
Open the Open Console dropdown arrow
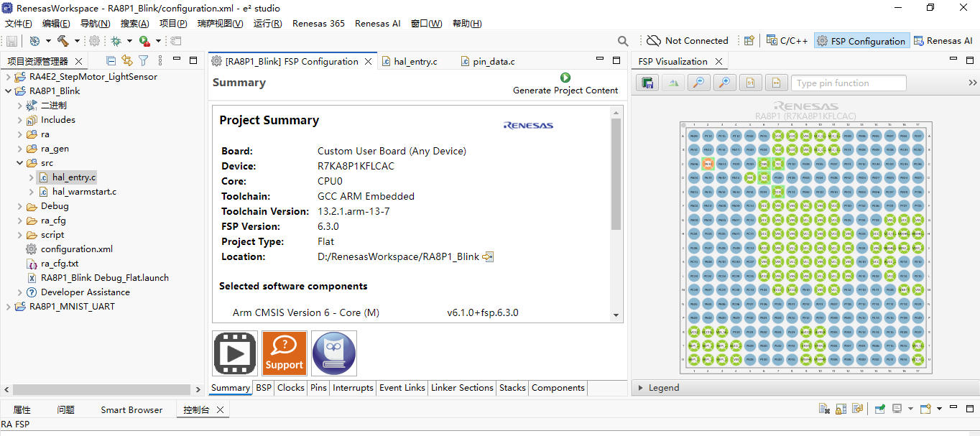click(x=939, y=409)
